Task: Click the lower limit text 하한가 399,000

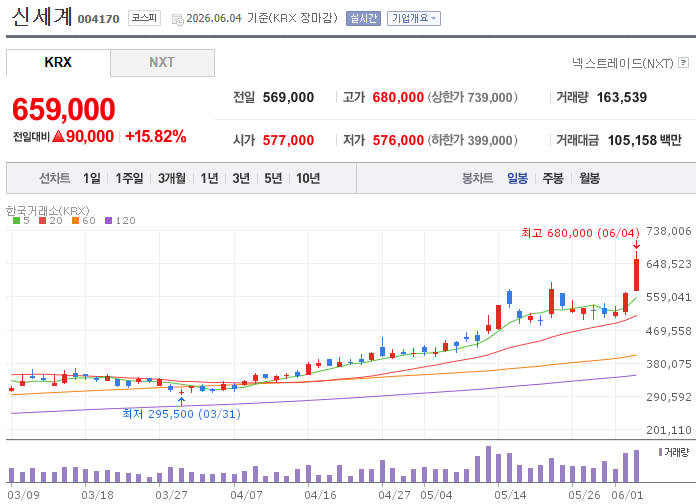Action: pos(473,140)
